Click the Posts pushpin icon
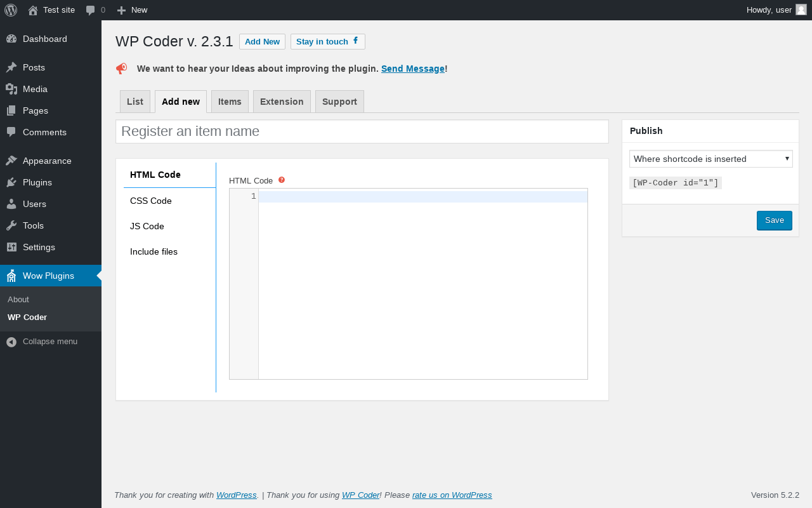 click(11, 67)
